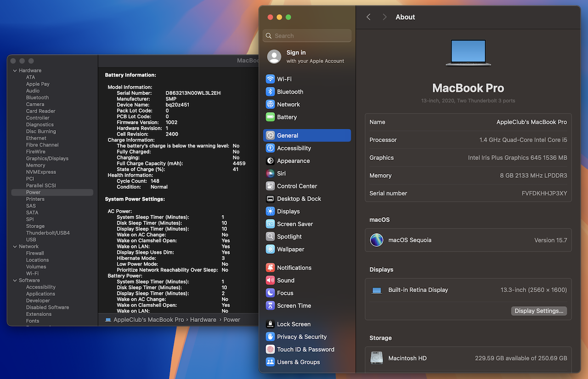588x379 pixels.
Task: Select Disabled Software in tree
Action: 47,307
